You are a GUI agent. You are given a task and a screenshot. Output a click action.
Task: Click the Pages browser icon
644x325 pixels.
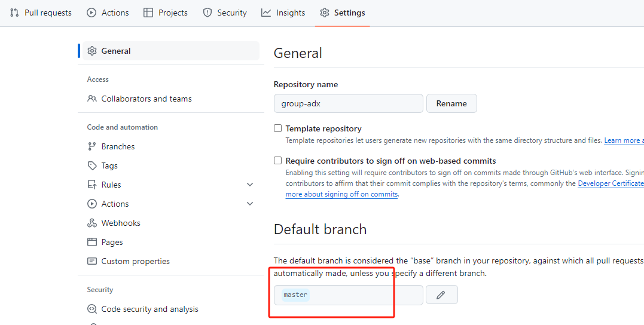click(x=92, y=242)
